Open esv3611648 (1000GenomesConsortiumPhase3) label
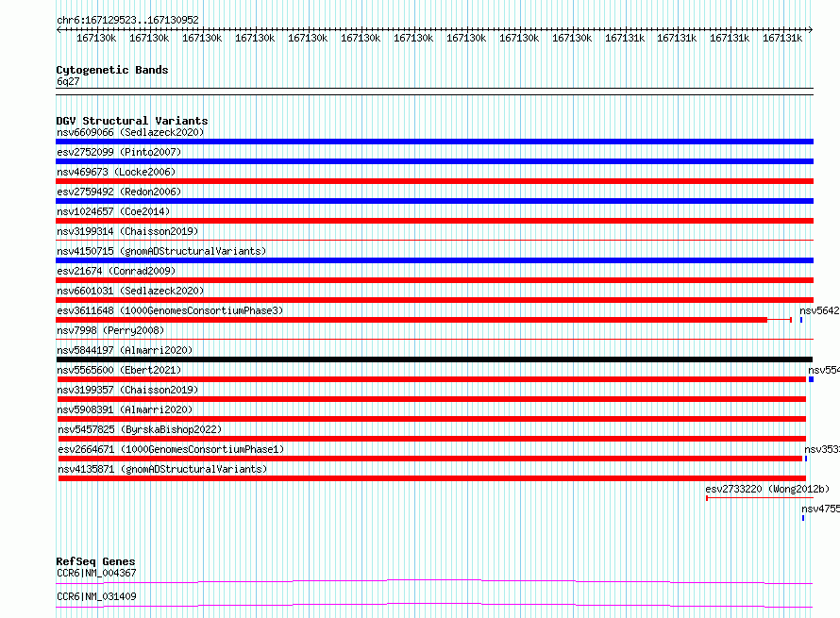Screen dimensions: 840x618 coord(170,310)
